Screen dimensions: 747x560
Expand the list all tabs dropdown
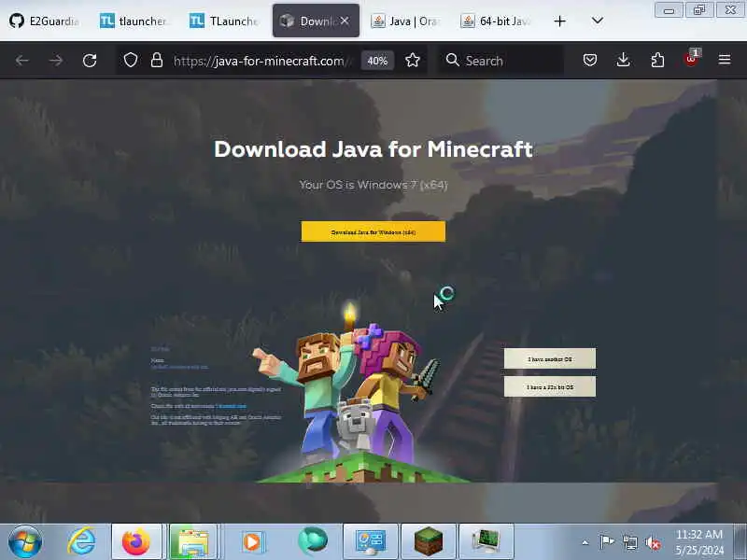(x=597, y=21)
